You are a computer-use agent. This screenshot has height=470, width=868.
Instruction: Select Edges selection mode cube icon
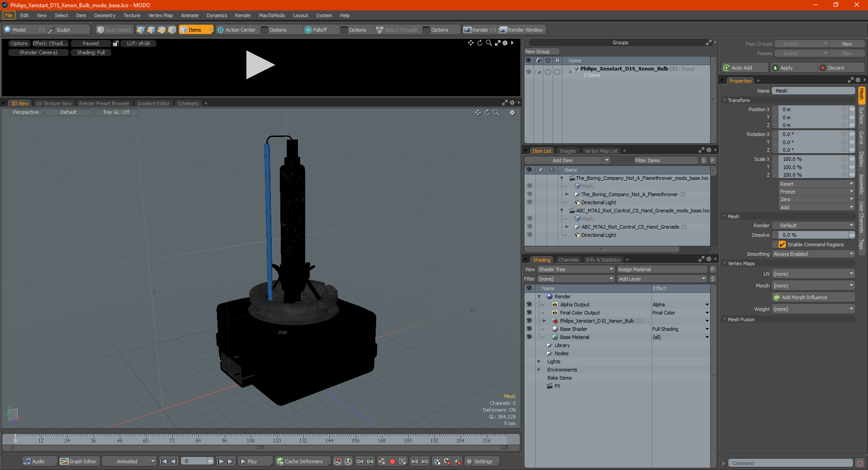(x=151, y=30)
